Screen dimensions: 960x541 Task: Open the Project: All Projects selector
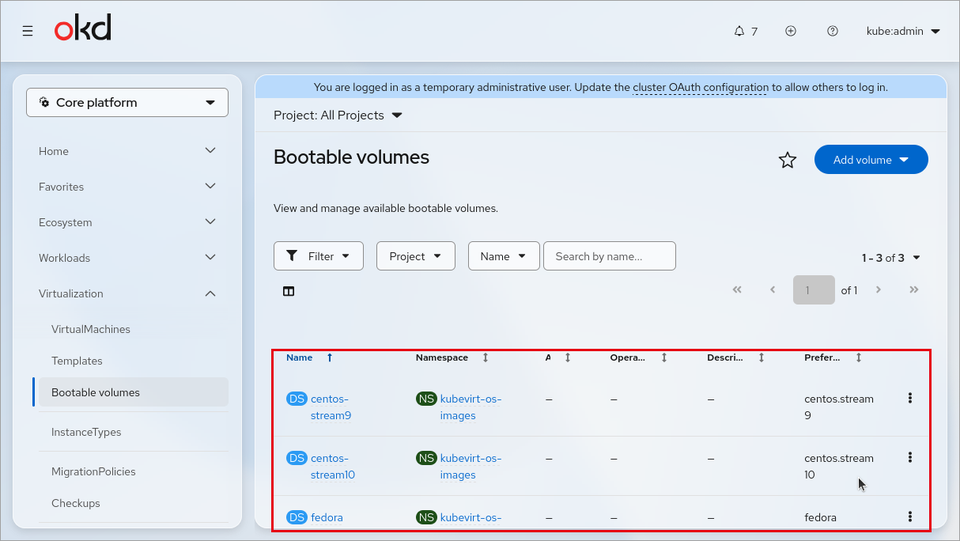tap(337, 115)
